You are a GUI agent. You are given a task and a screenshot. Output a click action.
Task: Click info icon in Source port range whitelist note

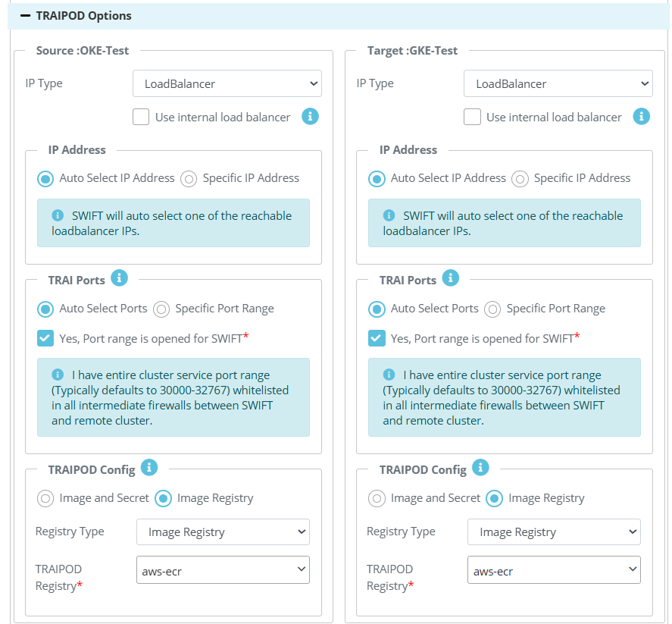tap(58, 375)
